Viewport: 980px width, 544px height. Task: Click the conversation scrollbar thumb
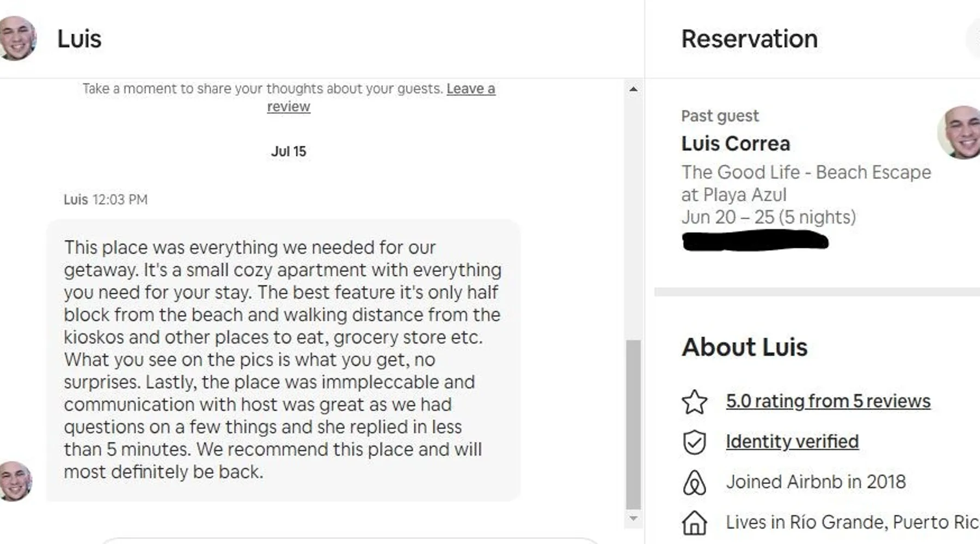(x=633, y=424)
